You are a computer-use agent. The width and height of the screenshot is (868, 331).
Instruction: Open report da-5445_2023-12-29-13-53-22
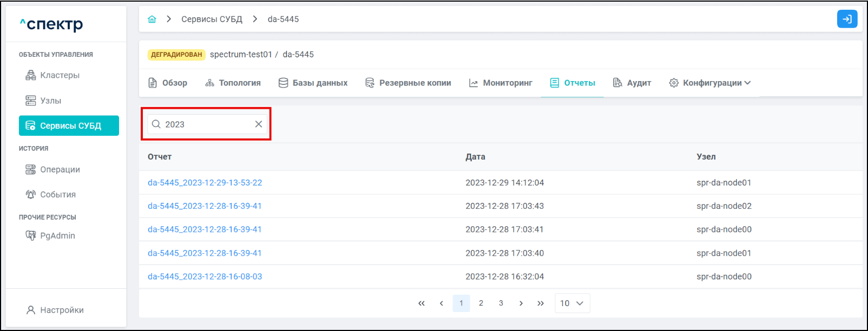pyautogui.click(x=205, y=183)
